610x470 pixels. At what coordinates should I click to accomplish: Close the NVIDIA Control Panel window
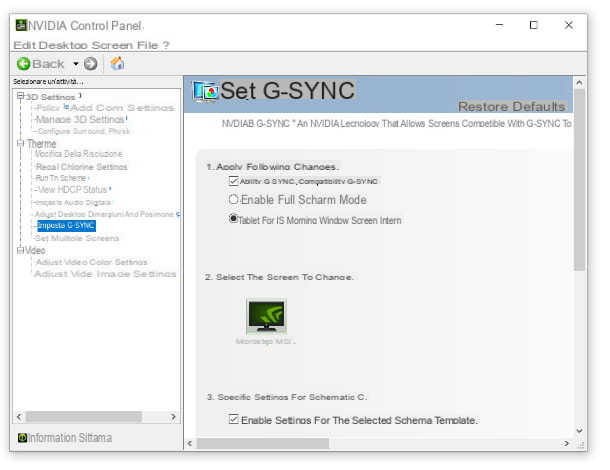(568, 25)
